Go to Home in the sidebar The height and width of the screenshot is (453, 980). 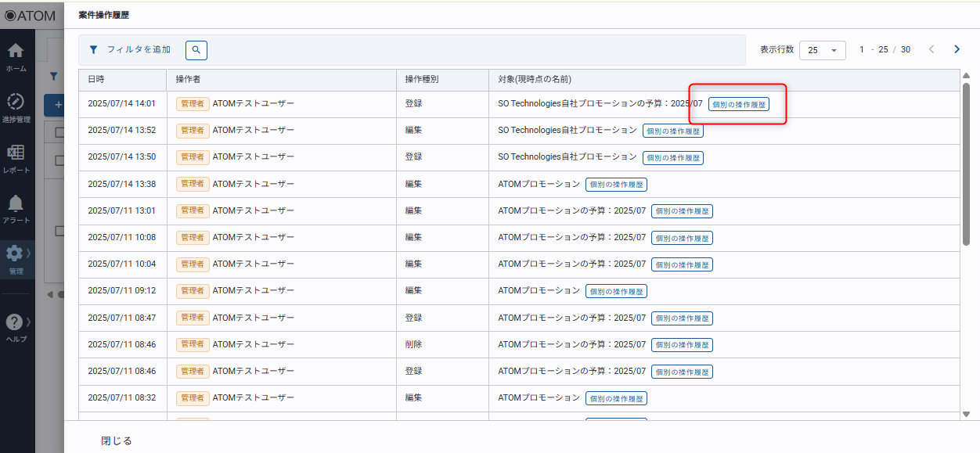pos(16,56)
